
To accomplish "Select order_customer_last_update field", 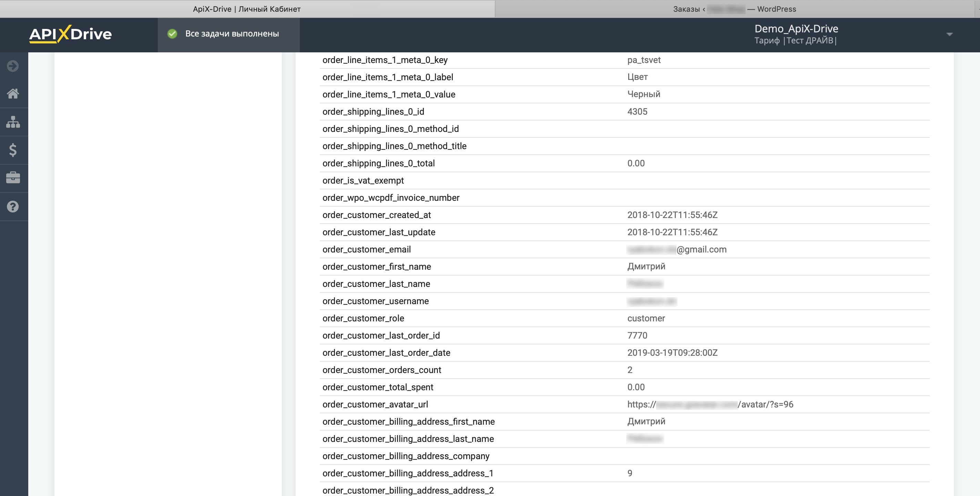I will tap(379, 232).
